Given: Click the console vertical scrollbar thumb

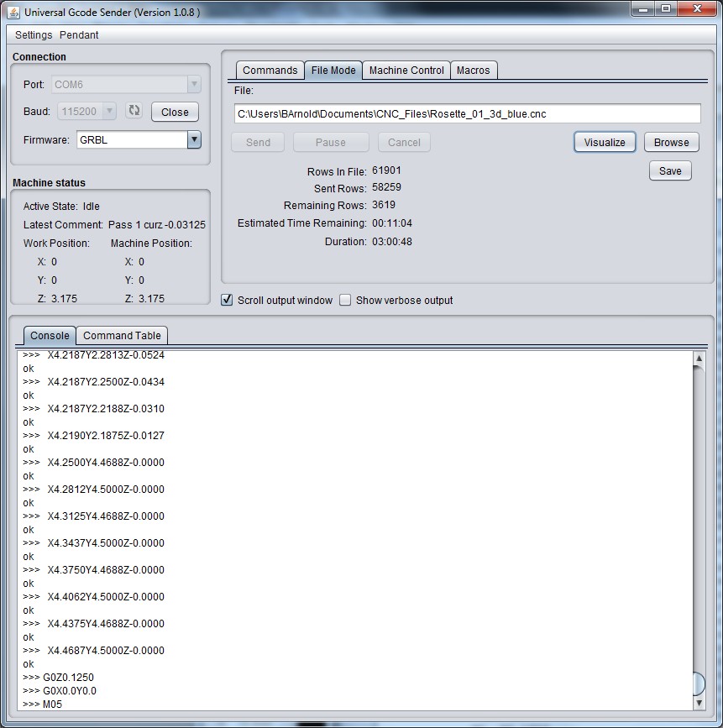Looking at the screenshot, I should 699,683.
